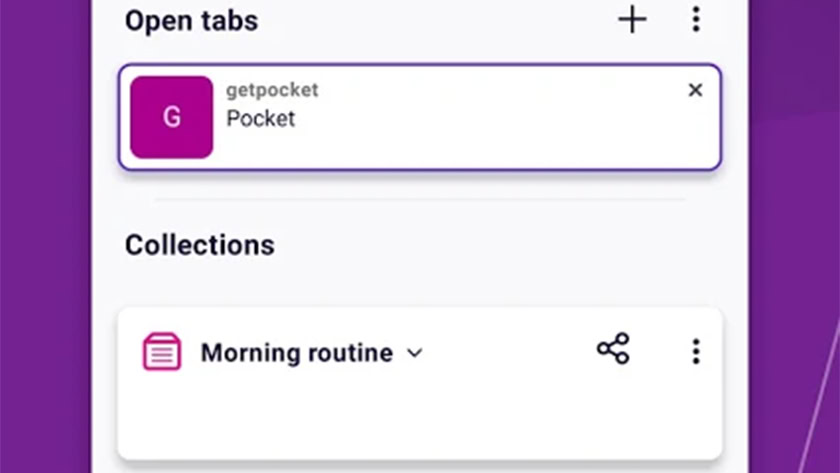Select the Pocket tab title text
This screenshot has height=473, width=840.
261,118
